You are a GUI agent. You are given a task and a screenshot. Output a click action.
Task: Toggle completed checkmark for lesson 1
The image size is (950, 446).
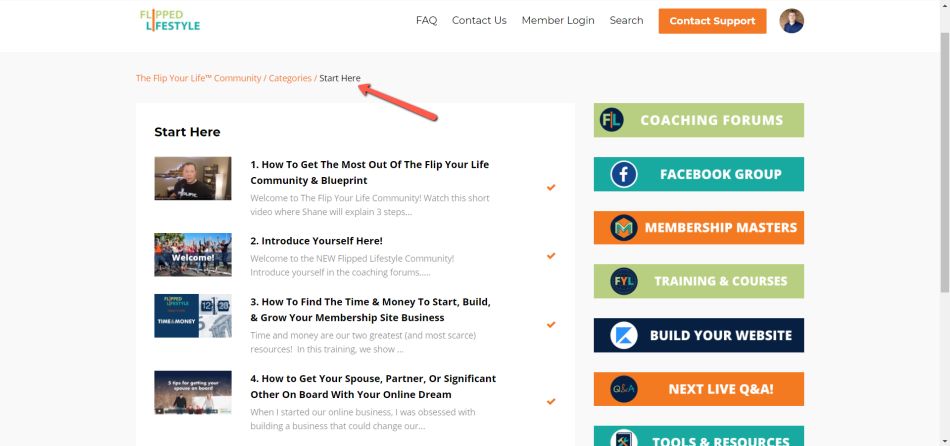point(551,187)
